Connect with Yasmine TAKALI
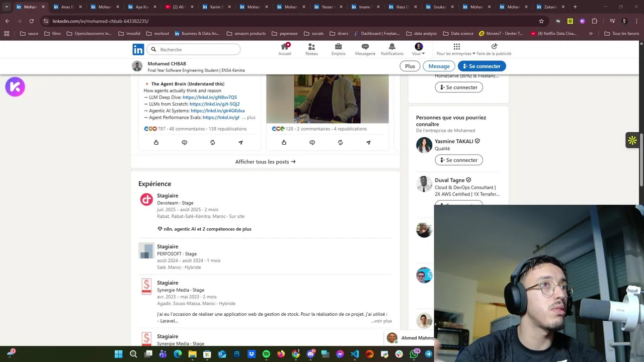The image size is (644, 362). pyautogui.click(x=459, y=160)
